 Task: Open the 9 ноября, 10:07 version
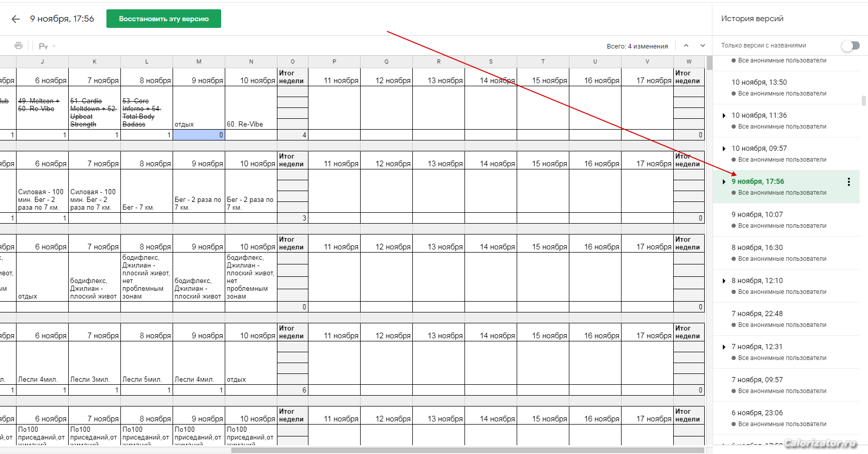757,214
